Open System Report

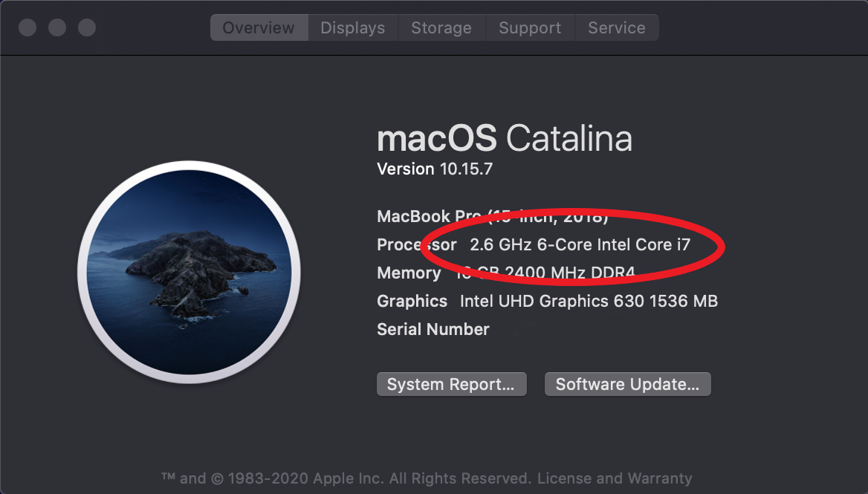(x=451, y=384)
